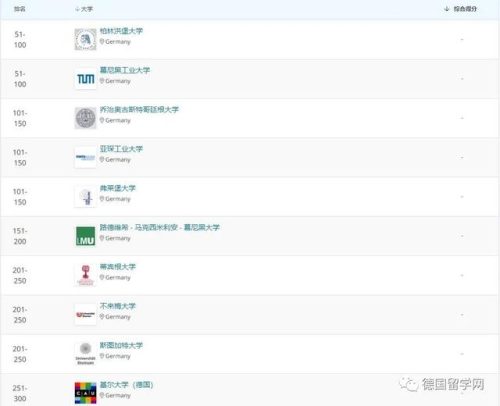Click the Bremen University logo
Image resolution: width=500 pixels, height=406 pixels.
tap(85, 315)
